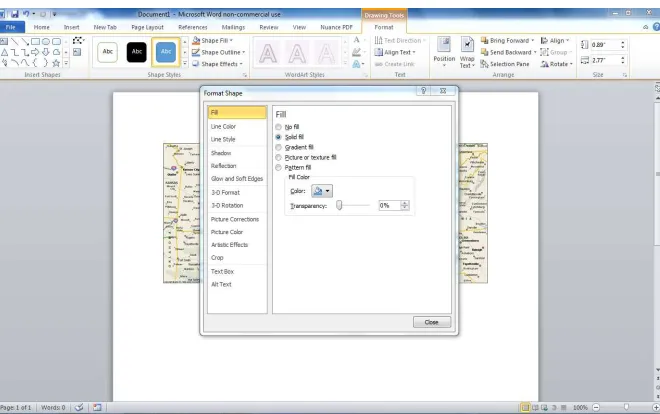660x414 pixels.
Task: Apply the white Abc shape style
Action: [108, 52]
